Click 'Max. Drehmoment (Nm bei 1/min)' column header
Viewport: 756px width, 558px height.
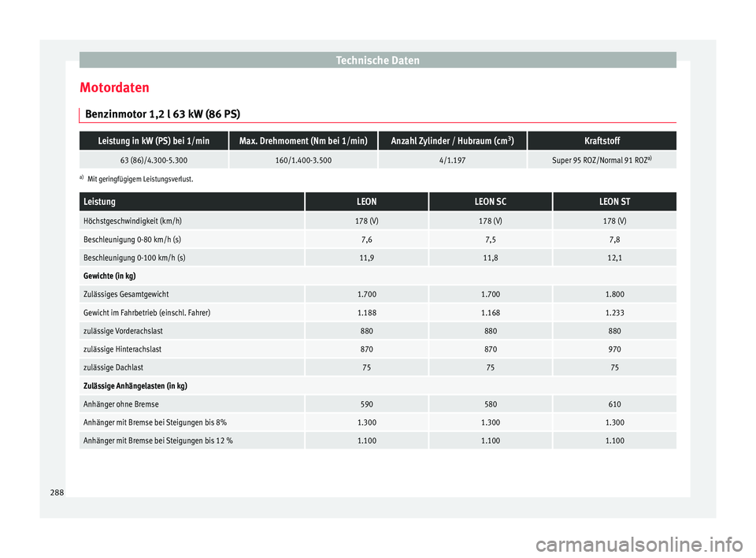[x=303, y=141]
